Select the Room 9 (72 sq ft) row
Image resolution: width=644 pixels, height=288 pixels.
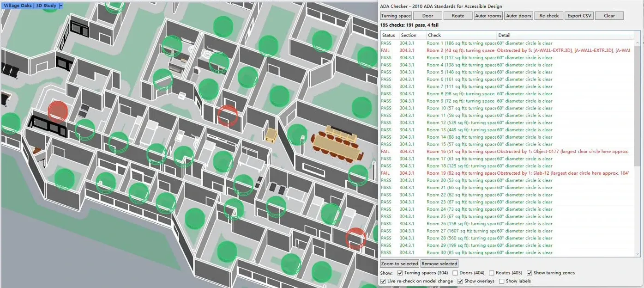tap(507, 101)
